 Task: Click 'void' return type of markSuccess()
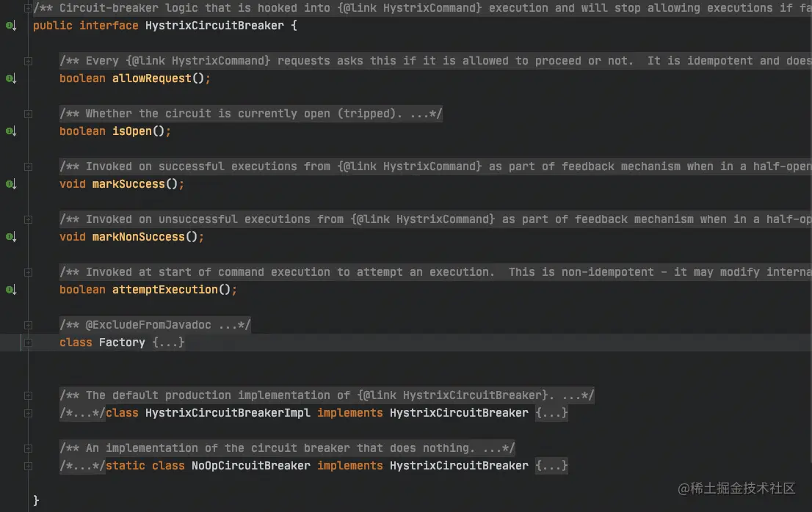[x=73, y=183]
